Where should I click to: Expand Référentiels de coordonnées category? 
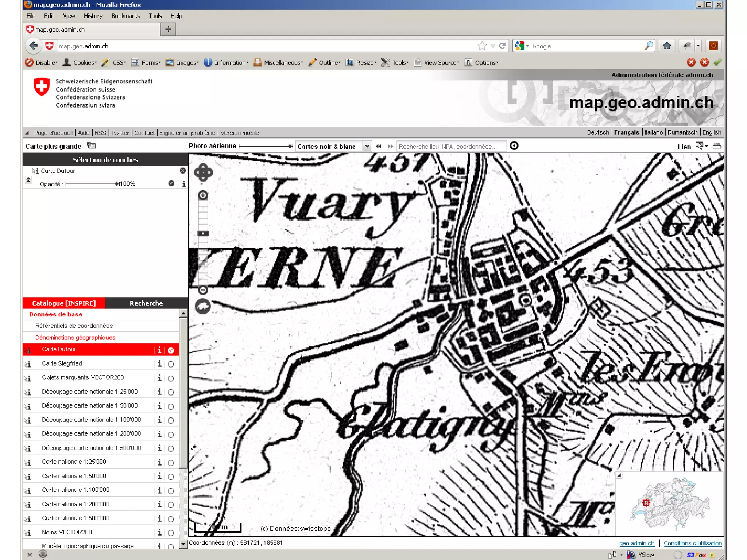pos(74,326)
